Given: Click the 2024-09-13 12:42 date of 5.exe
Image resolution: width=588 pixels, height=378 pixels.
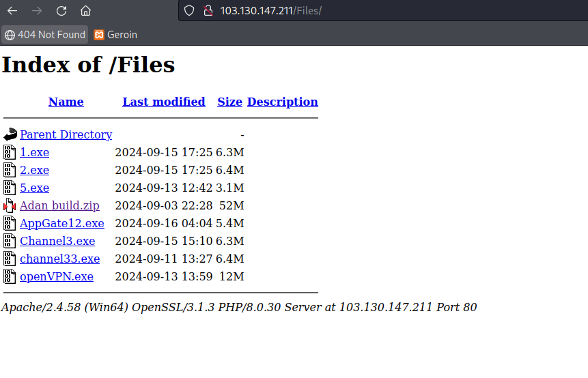Looking at the screenshot, I should [x=164, y=188].
